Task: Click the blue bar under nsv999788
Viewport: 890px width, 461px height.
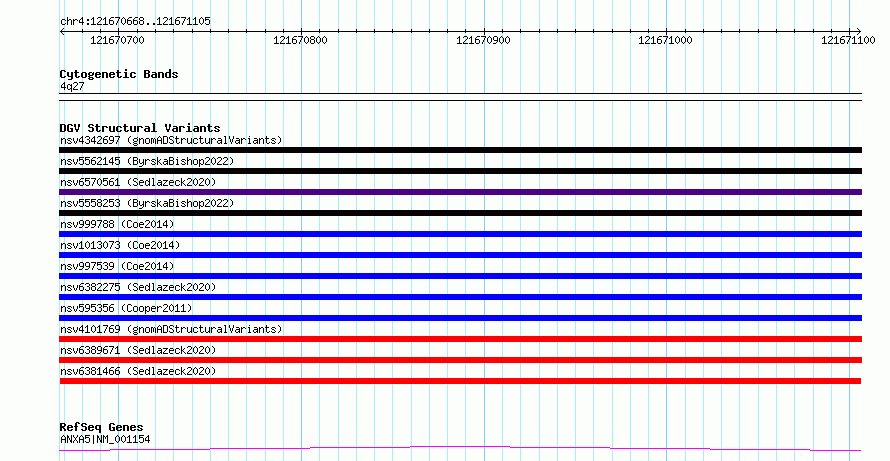Action: [x=460, y=234]
